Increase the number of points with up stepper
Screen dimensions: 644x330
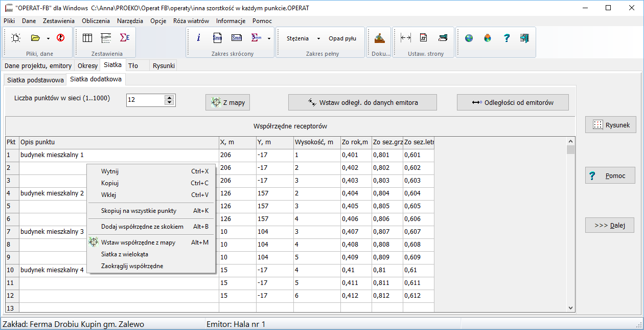point(170,97)
